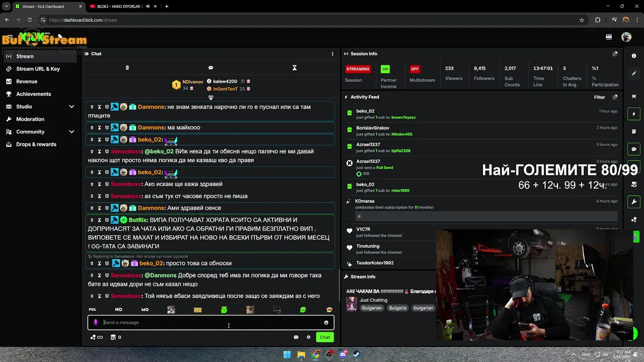644x362 pixels.
Task: Toggle screen capture icon in right toolbar
Action: (x=634, y=97)
